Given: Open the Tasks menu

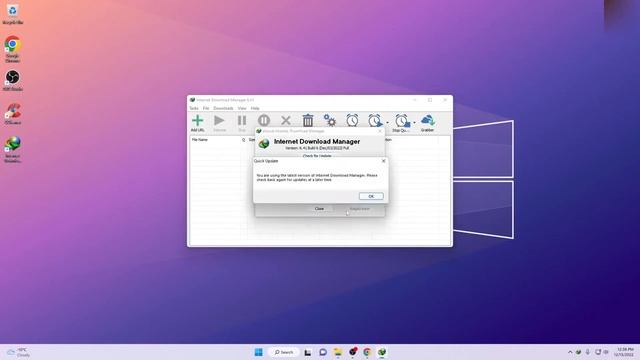Looking at the screenshot, I should tap(194, 108).
